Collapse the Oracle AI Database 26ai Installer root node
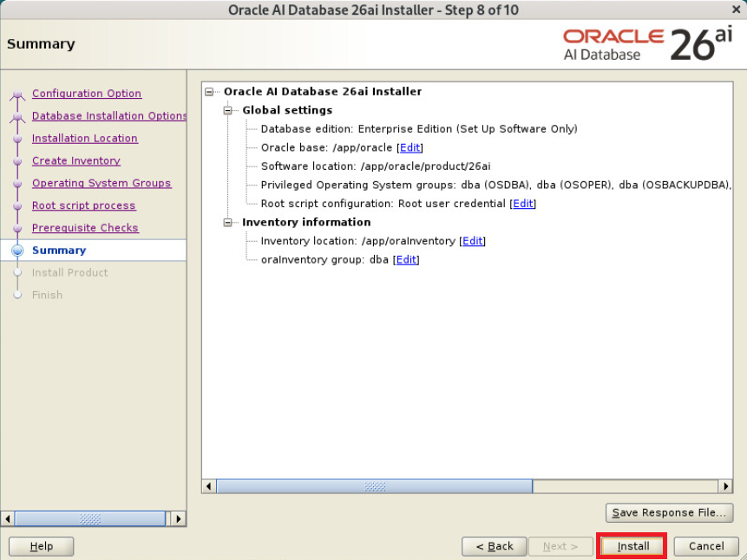The image size is (747, 560). pos(209,91)
